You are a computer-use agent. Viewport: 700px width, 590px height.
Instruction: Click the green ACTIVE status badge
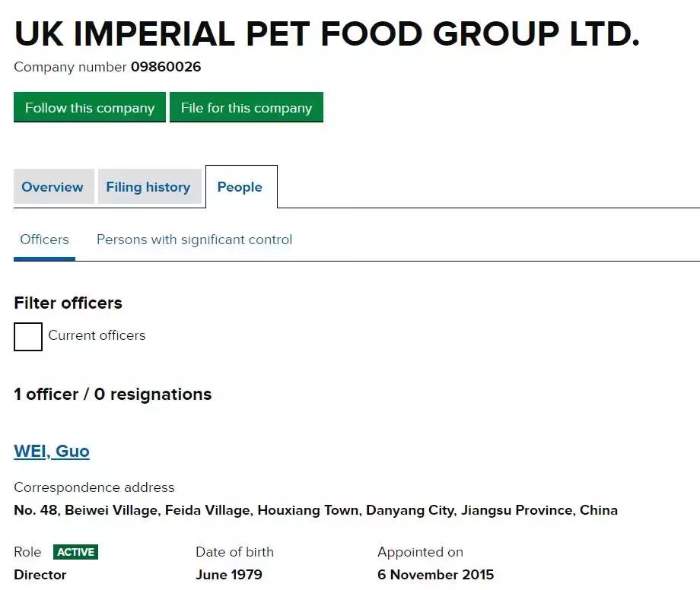click(x=75, y=552)
